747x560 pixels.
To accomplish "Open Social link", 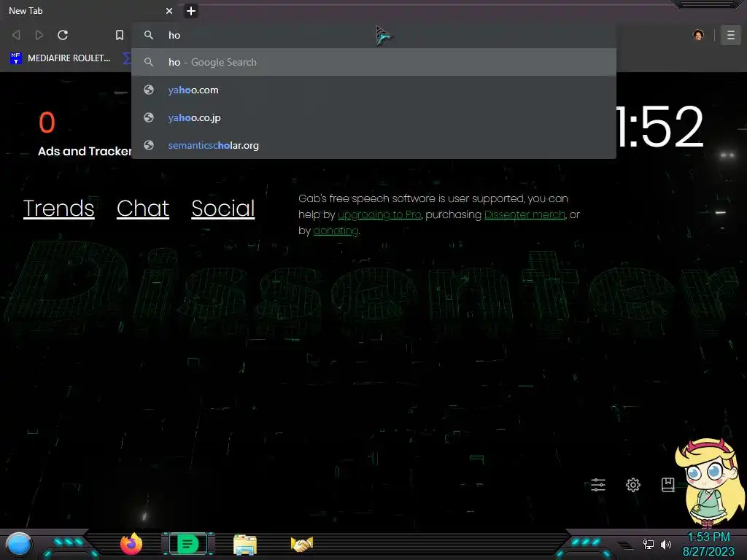I will [223, 208].
